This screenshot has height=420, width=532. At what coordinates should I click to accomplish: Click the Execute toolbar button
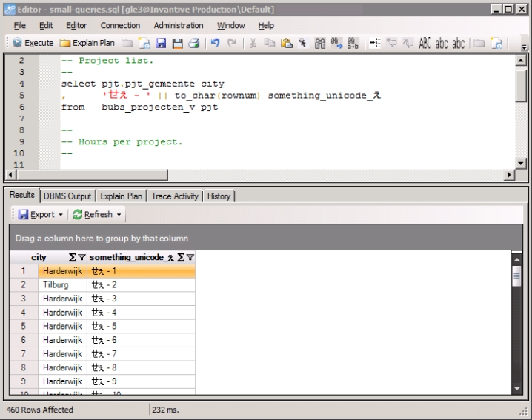33,43
